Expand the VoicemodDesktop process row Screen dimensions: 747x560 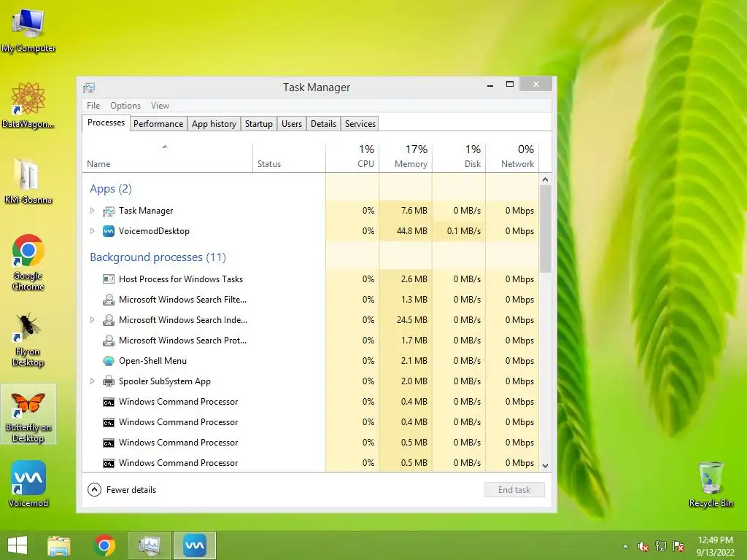coord(93,231)
